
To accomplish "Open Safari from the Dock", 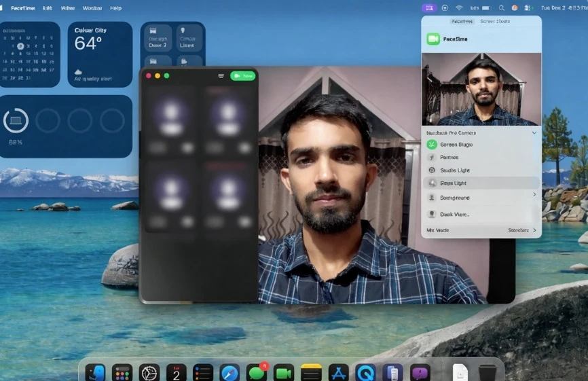I will tap(229, 373).
